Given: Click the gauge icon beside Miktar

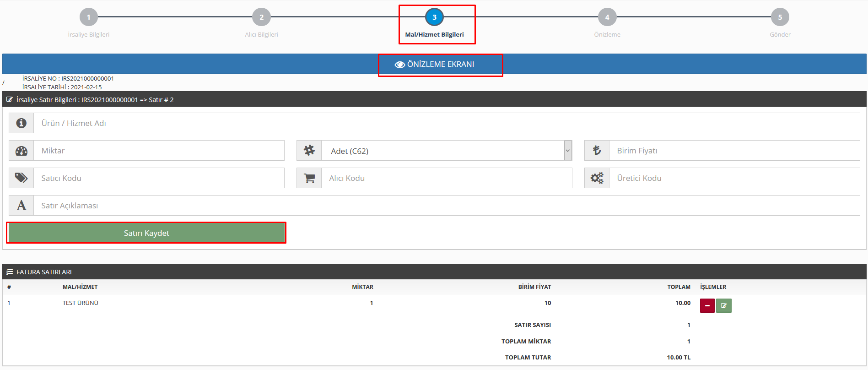Looking at the screenshot, I should click(x=21, y=151).
